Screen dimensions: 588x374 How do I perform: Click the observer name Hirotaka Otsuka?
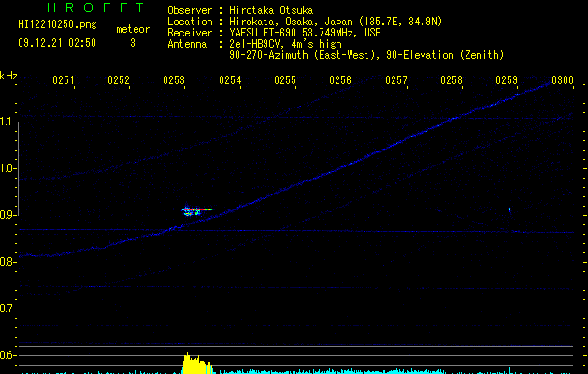[x=271, y=10]
